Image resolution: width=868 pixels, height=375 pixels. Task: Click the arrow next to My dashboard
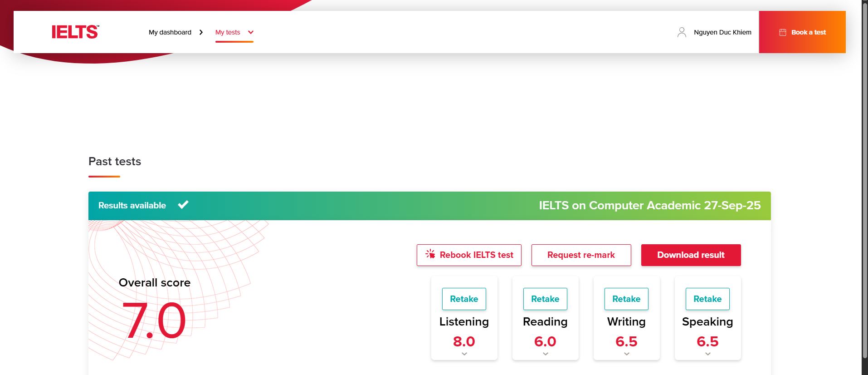coord(201,32)
